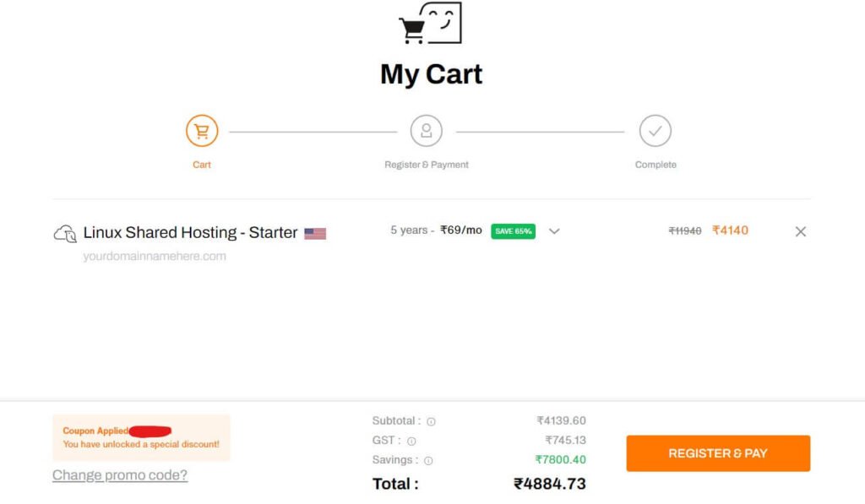The width and height of the screenshot is (865, 504).
Task: Show GST info tooltip icon
Action: pyautogui.click(x=411, y=442)
